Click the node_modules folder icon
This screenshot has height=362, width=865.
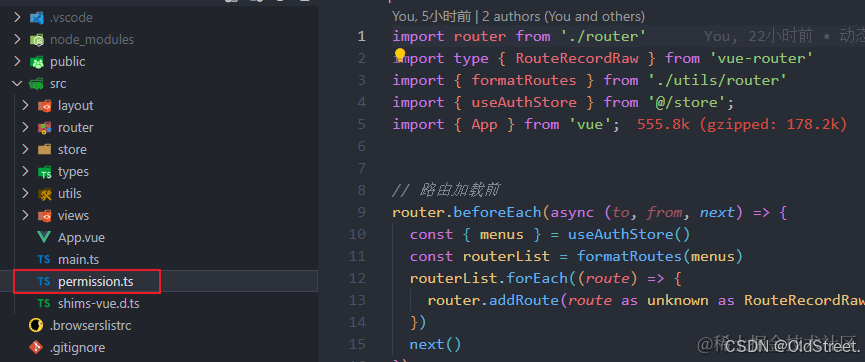tap(36, 40)
